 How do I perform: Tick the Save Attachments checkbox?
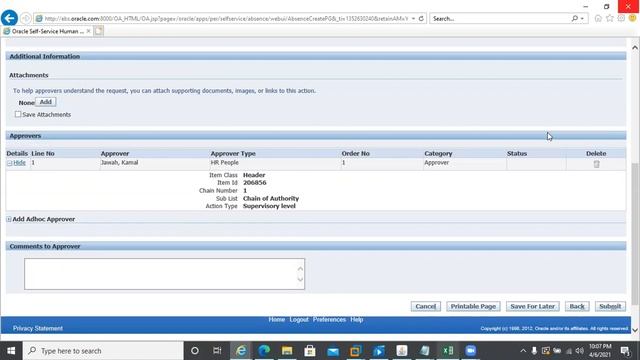pyautogui.click(x=18, y=114)
